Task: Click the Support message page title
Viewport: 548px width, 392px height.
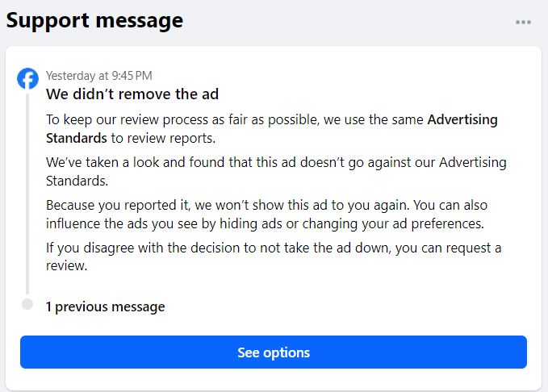Action: pyautogui.click(x=94, y=20)
